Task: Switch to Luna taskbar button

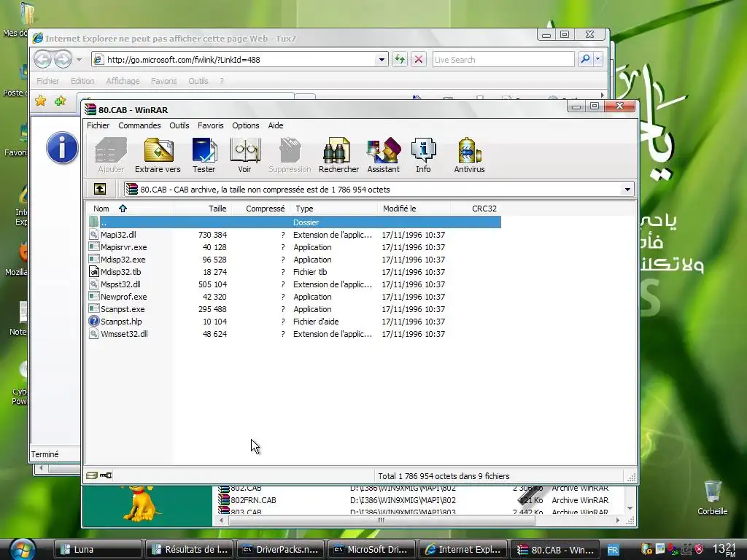Action: click(98, 550)
